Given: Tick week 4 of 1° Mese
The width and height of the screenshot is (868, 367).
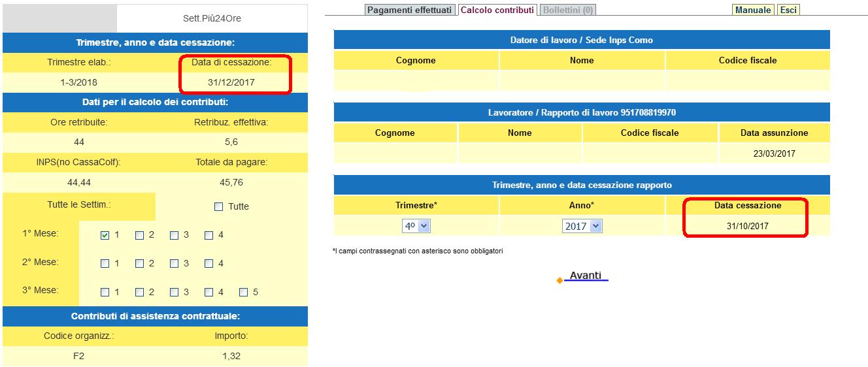Looking at the screenshot, I should [209, 235].
